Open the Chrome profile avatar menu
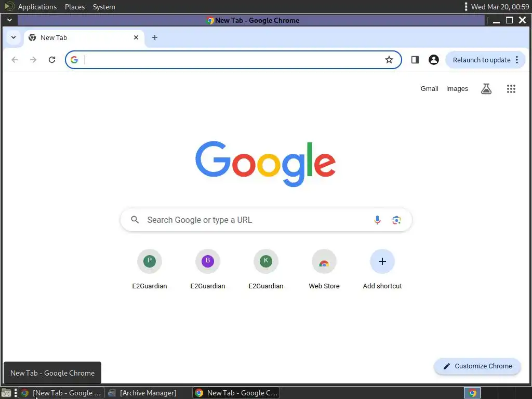 [434, 60]
